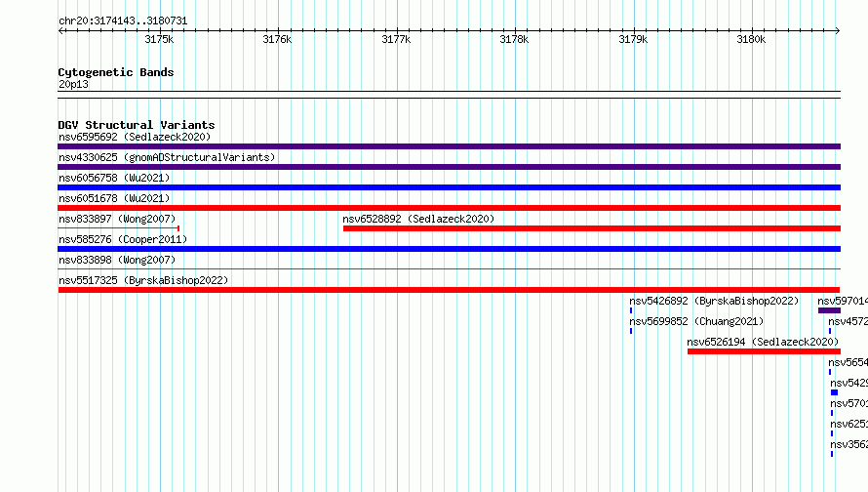Open the nsv6528892 (Sedlazeck2020) label
Image resolution: width=868 pixels, height=492 pixels.
click(x=418, y=219)
